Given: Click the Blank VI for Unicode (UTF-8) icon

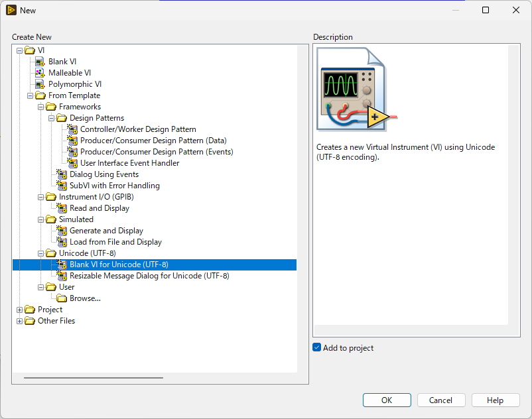Looking at the screenshot, I should click(x=62, y=265).
